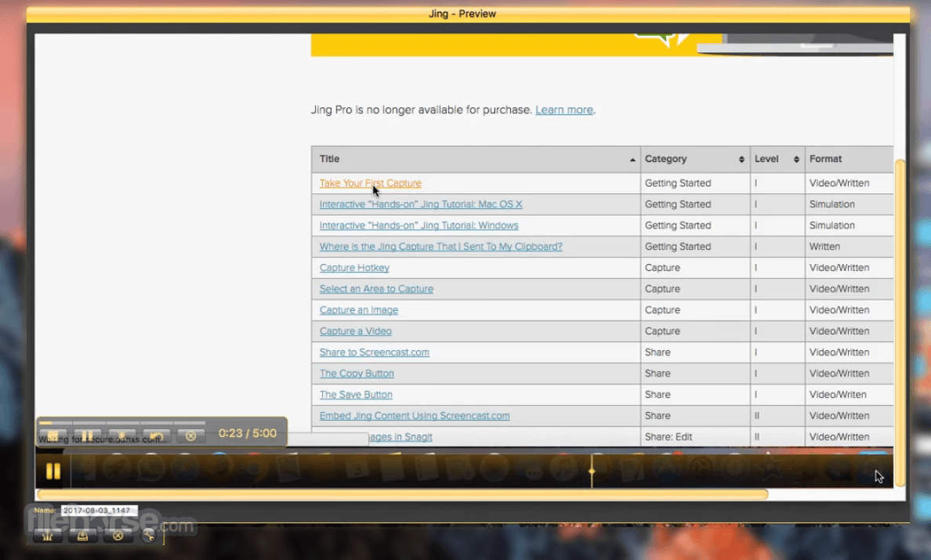Open the Where Is the Jing Capture clipboard link
931x560 pixels.
point(440,246)
